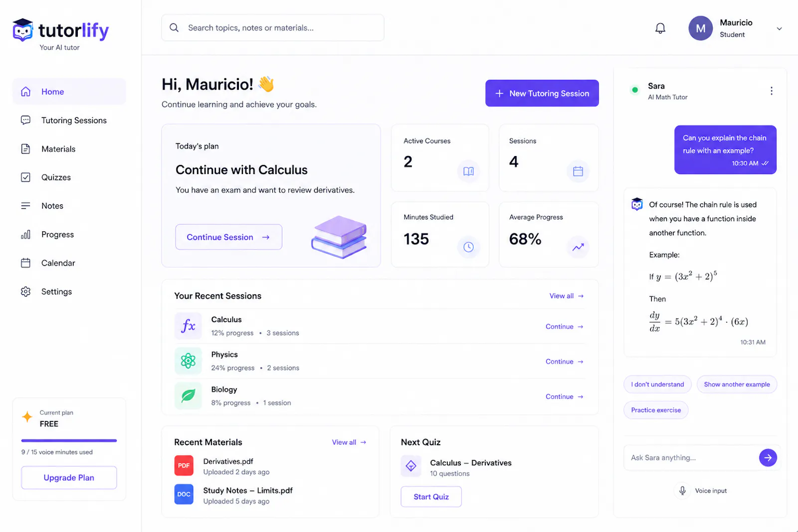Click the Minutes Studied clock icon
Screen dimensions: 798x532
(x=468, y=247)
